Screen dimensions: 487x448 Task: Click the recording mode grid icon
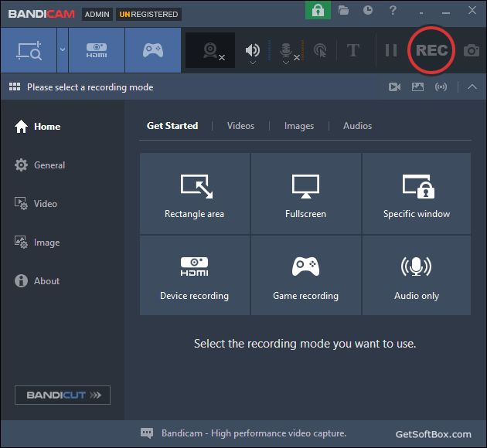[x=15, y=87]
